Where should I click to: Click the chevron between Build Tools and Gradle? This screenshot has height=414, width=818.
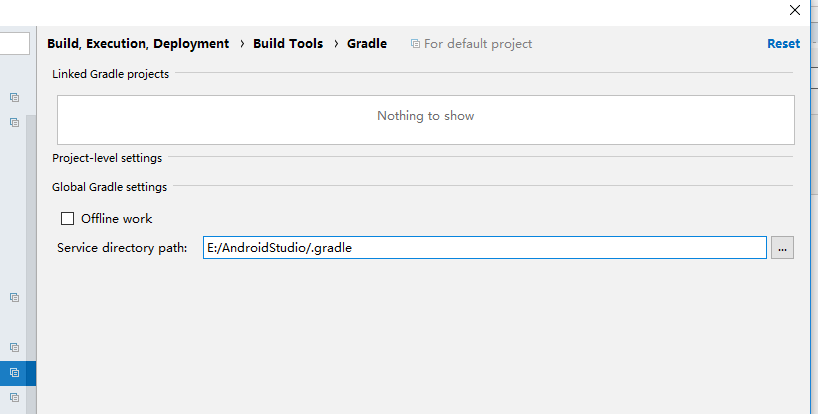click(336, 44)
